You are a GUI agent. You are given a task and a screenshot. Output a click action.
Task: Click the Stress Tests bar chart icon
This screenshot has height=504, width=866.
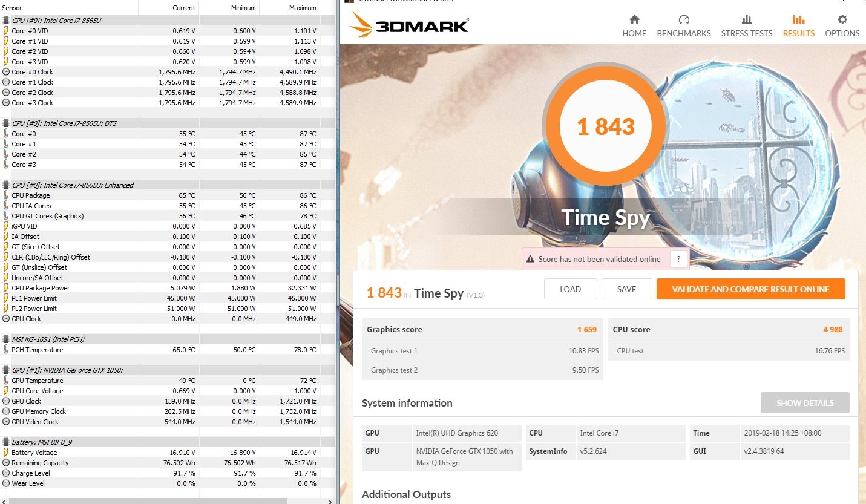[x=747, y=19]
